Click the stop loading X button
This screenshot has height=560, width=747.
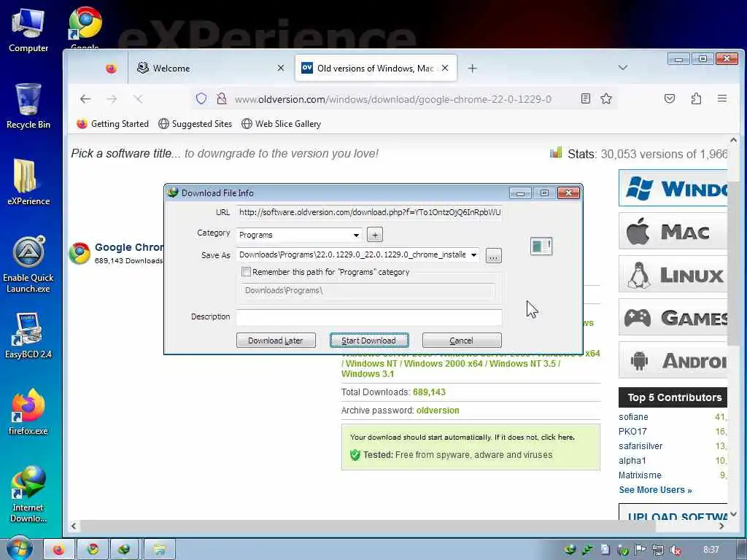coord(138,99)
